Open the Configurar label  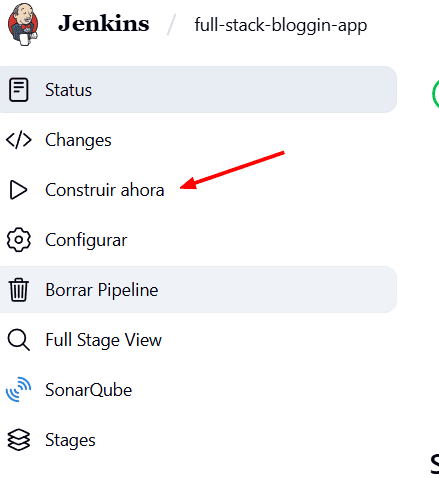(86, 240)
